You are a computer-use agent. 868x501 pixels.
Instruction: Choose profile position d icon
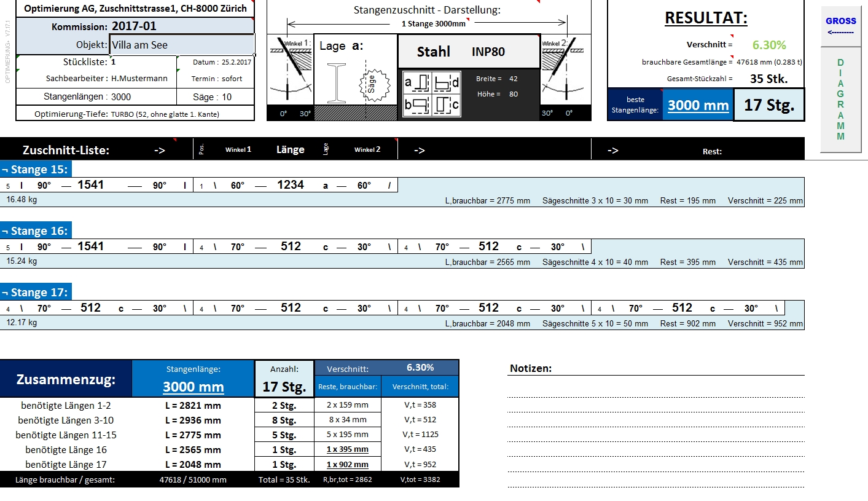447,82
